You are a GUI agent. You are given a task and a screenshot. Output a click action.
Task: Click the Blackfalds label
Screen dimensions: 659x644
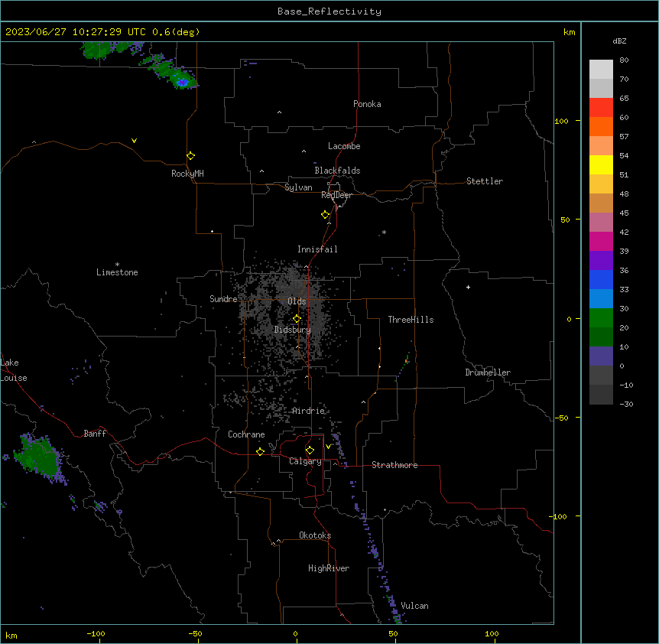tap(337, 171)
